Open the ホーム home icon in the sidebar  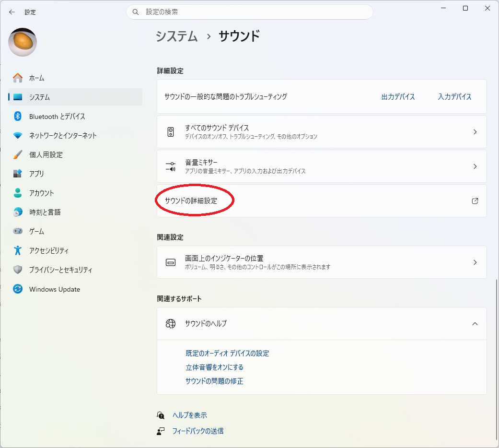[x=18, y=78]
